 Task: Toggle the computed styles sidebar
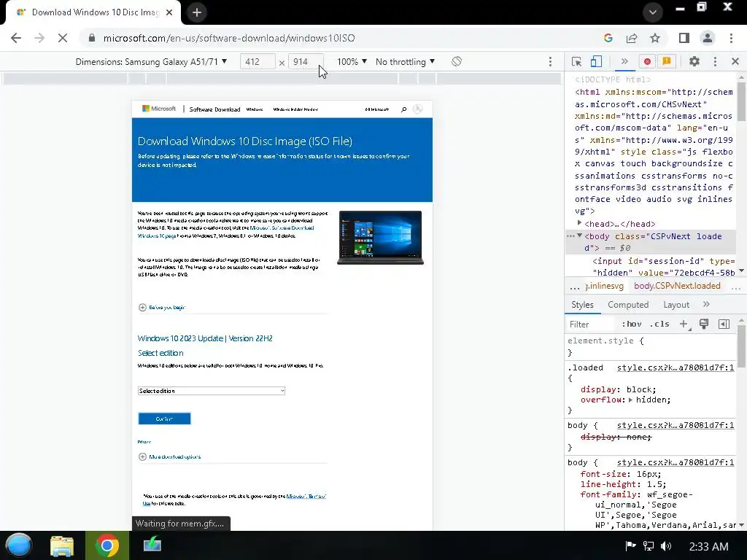click(x=724, y=324)
